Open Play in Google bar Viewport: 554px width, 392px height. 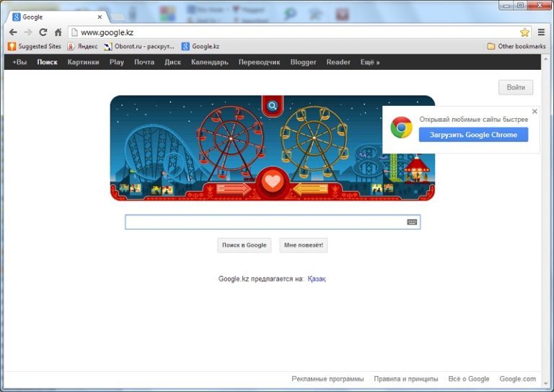tap(117, 62)
